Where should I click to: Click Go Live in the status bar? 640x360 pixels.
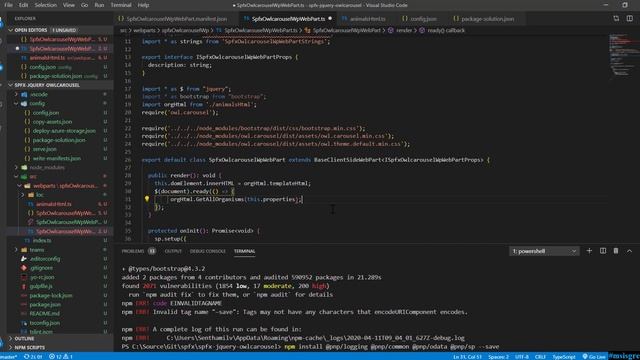[594, 356]
